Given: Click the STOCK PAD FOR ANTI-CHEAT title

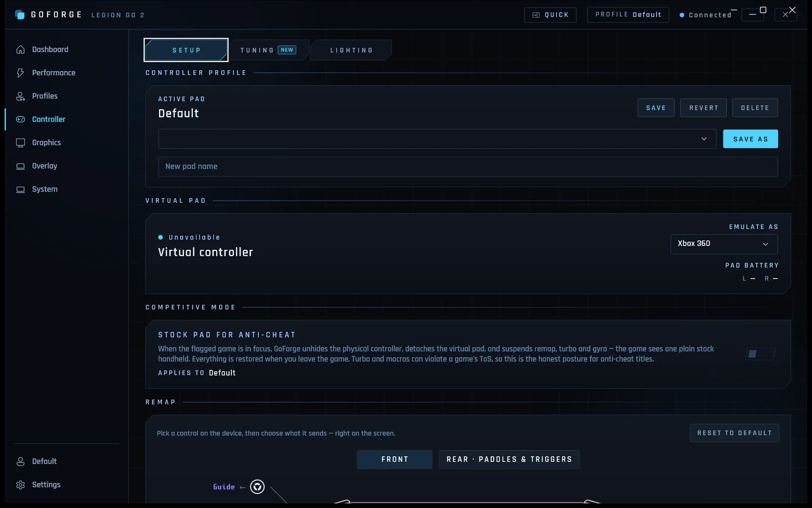Looking at the screenshot, I should coord(227,335).
